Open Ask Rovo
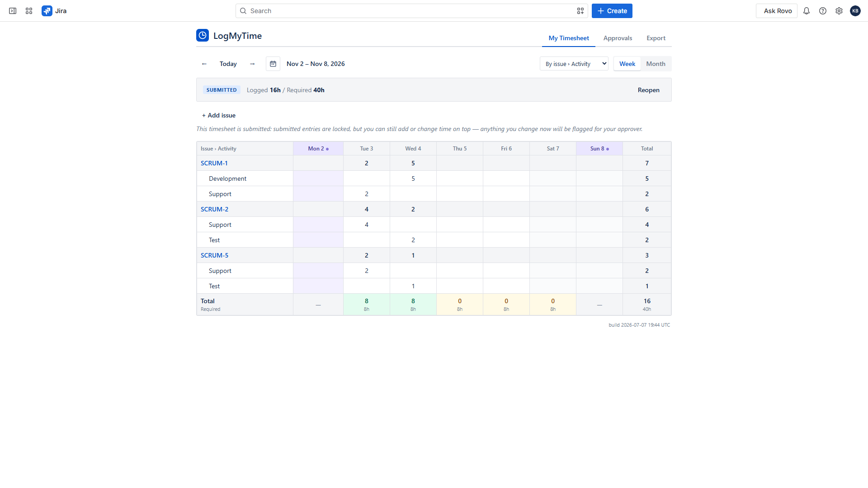The image size is (868, 488). (x=777, y=11)
